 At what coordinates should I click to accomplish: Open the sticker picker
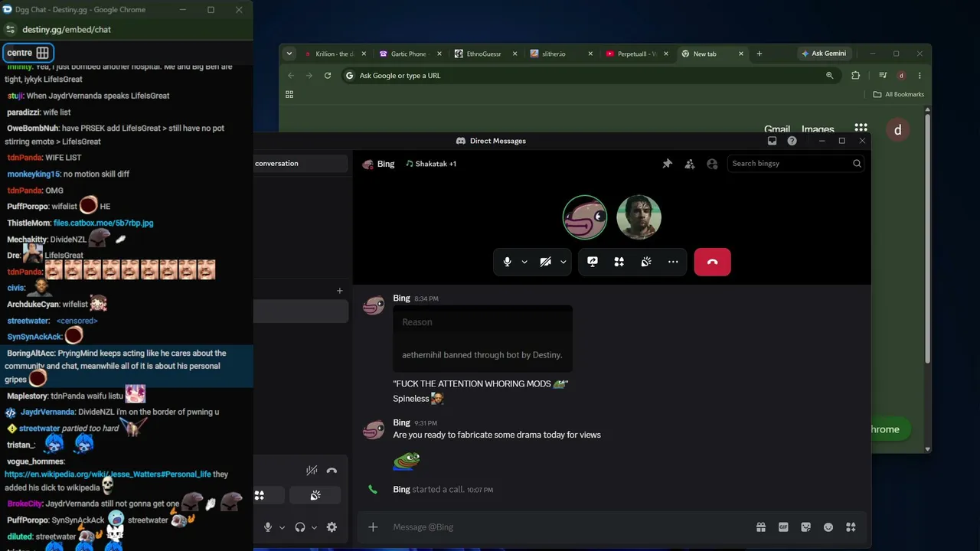805,527
